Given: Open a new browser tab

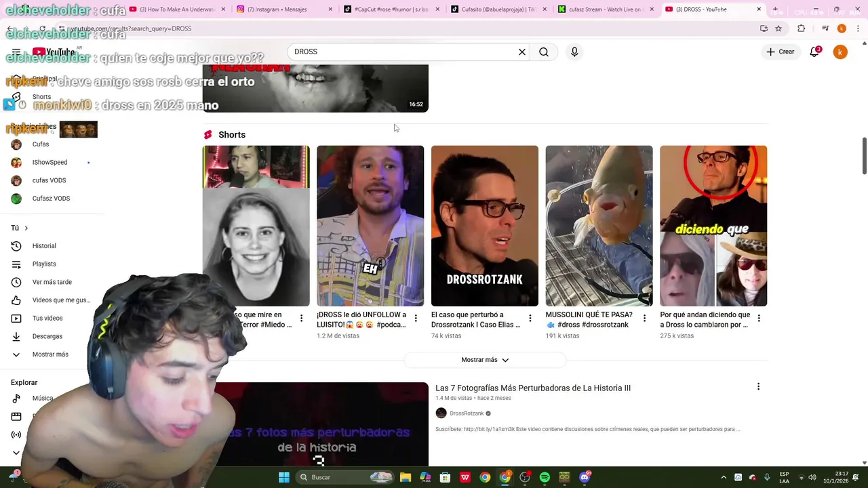Looking at the screenshot, I should tap(775, 9).
